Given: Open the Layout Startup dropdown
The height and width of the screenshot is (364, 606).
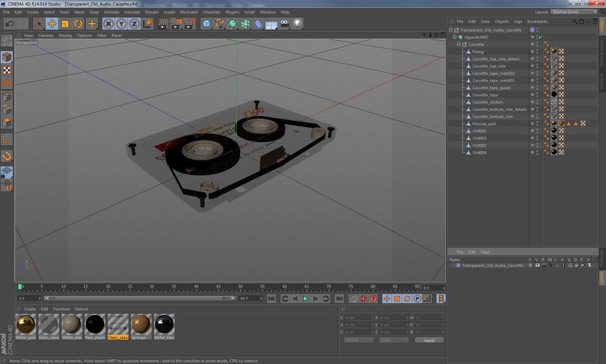Looking at the screenshot, I should (x=574, y=12).
